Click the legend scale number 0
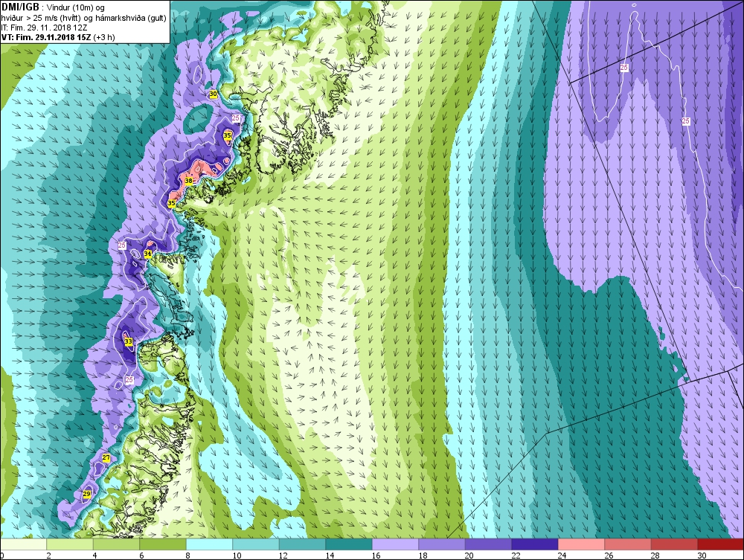Image resolution: width=744 pixels, height=560 pixels. click(x=2, y=556)
